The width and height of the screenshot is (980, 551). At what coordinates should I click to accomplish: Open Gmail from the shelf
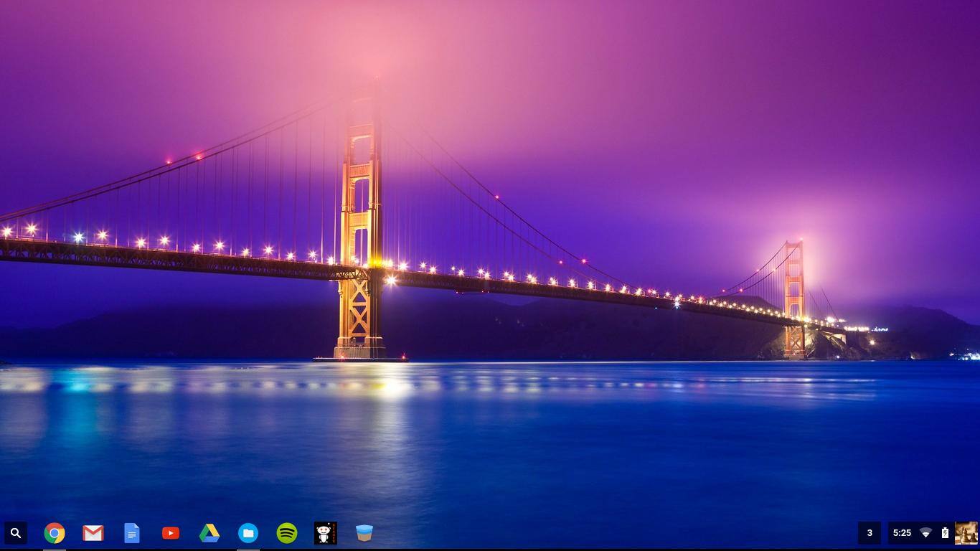(93, 533)
